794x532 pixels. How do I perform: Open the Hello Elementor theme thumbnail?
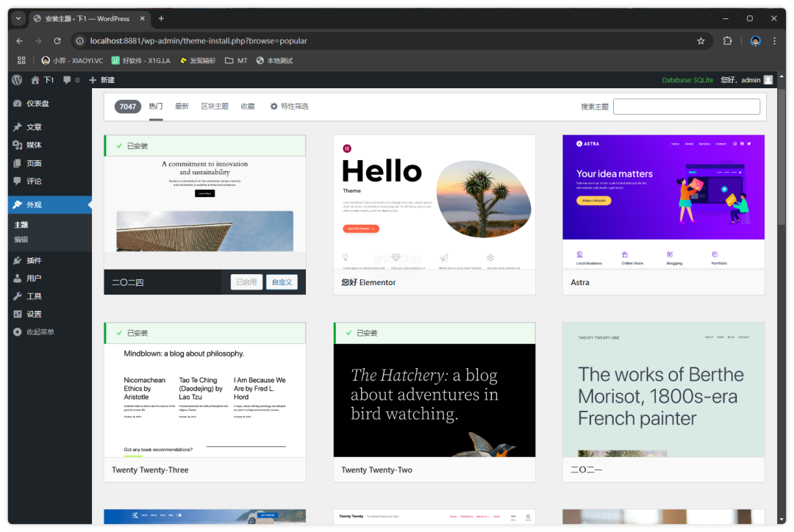(434, 202)
